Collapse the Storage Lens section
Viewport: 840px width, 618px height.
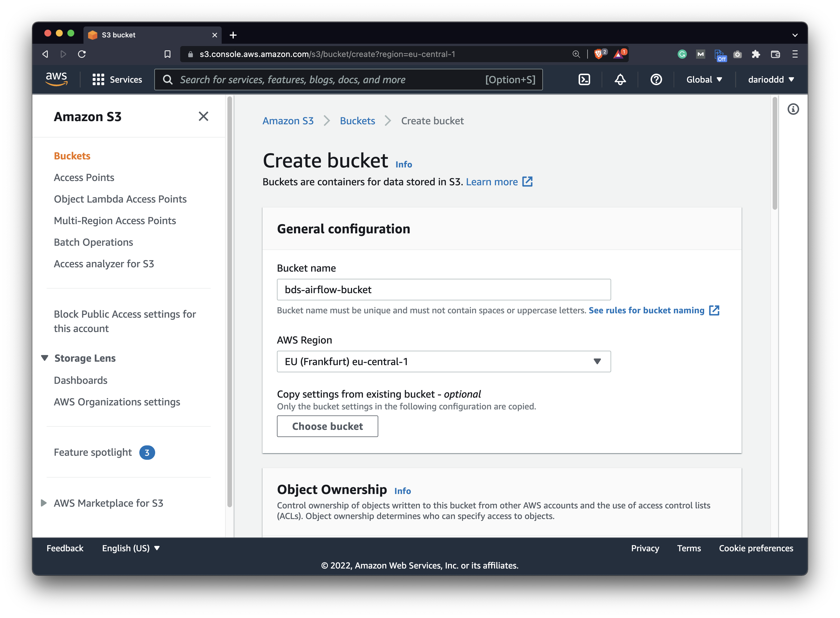pos(45,358)
